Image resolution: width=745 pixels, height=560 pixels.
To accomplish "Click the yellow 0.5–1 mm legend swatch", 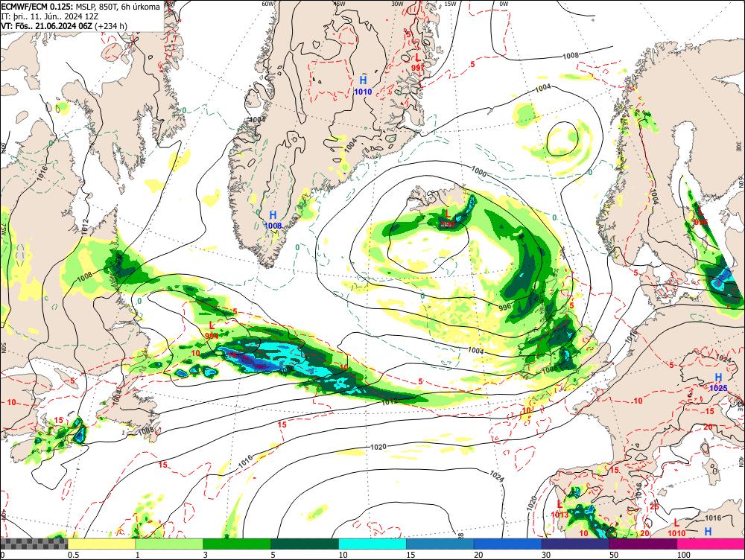I will [x=101, y=544].
